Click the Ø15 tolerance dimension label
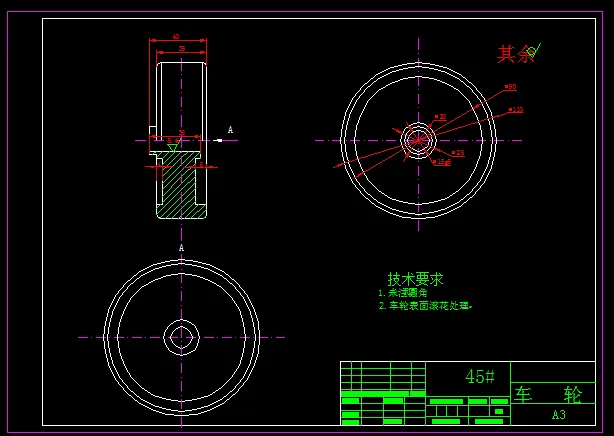This screenshot has width=614, height=436. (442, 161)
